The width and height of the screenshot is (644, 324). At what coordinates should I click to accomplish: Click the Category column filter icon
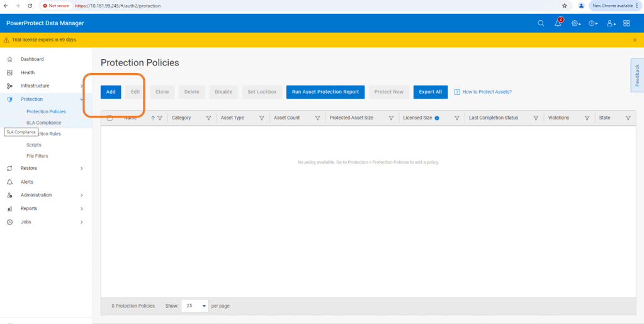[208, 118]
